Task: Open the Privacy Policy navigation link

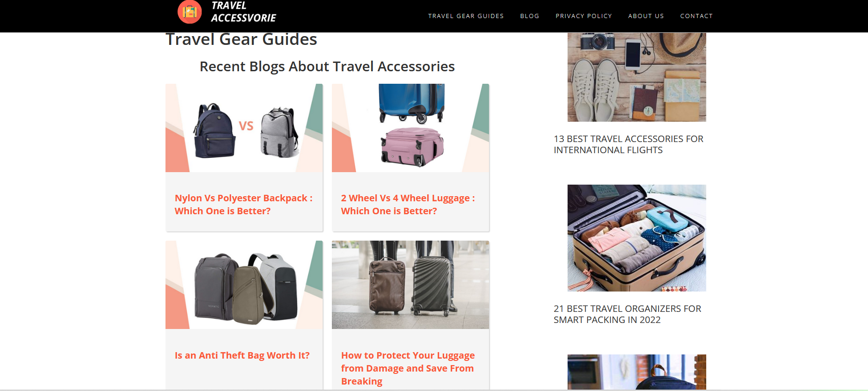Action: [584, 16]
